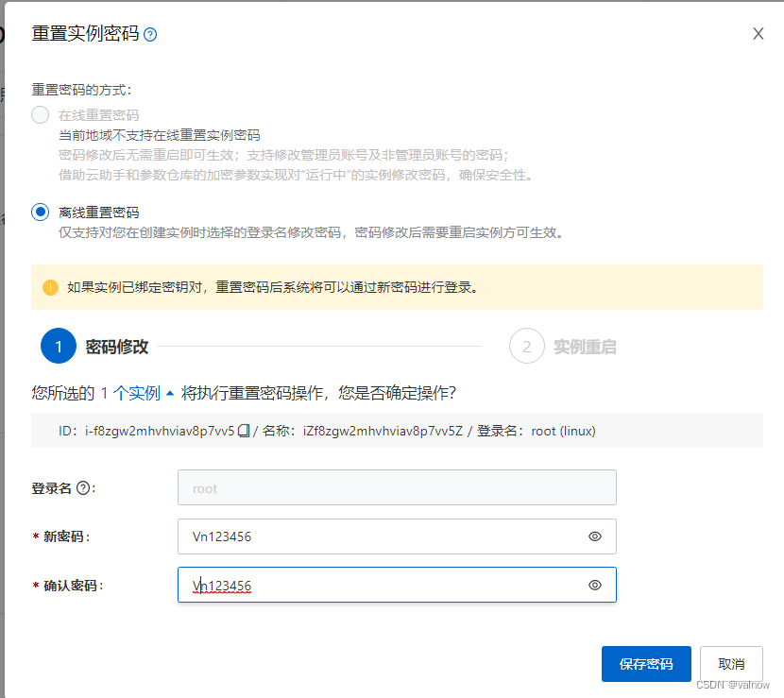The width and height of the screenshot is (784, 698).
Task: Toggle visibility of 确认密码 eye icon
Action: (595, 585)
